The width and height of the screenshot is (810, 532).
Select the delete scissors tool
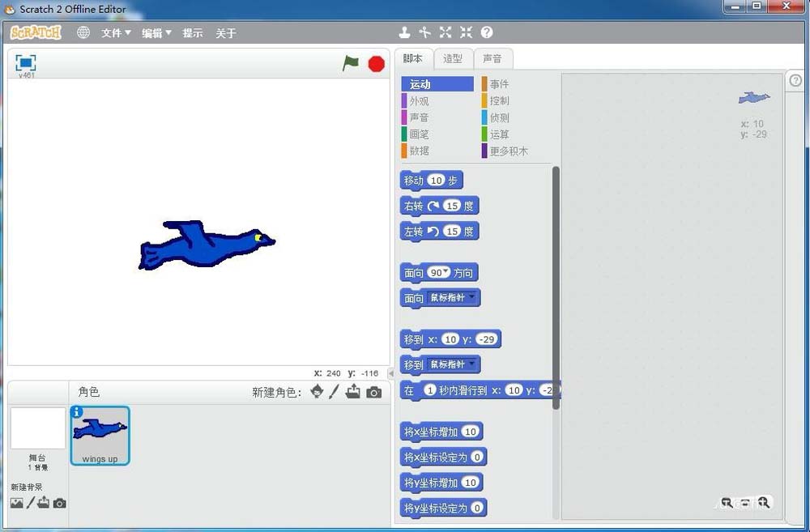425,32
